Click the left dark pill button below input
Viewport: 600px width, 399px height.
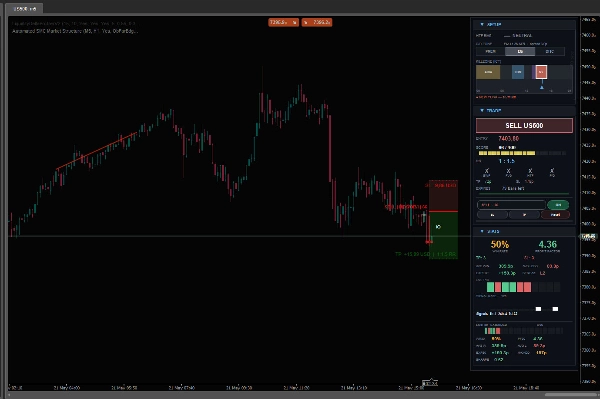click(492, 215)
